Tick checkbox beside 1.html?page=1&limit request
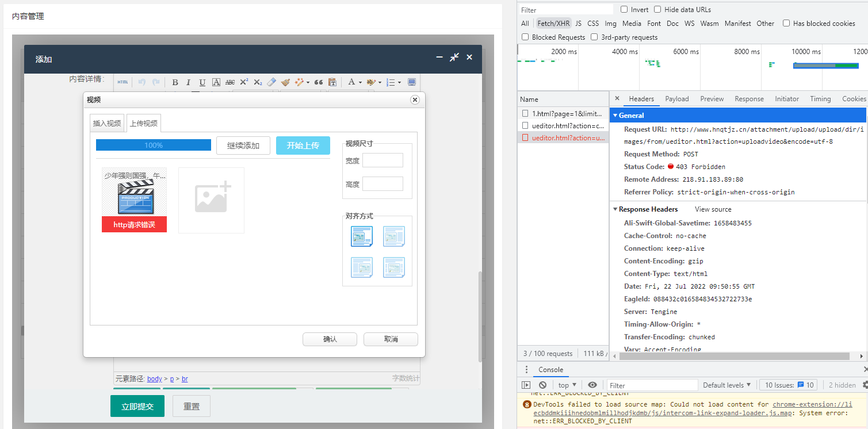This screenshot has width=868, height=429. tap(525, 113)
